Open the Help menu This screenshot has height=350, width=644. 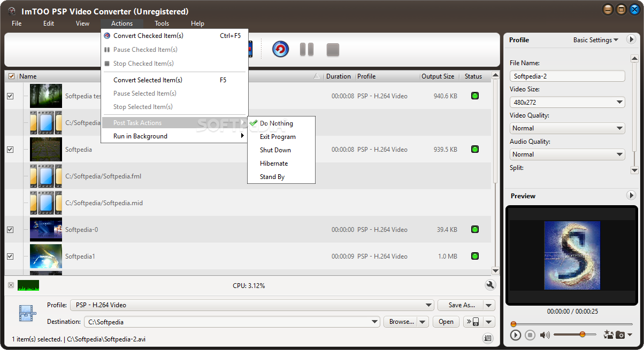pos(197,24)
